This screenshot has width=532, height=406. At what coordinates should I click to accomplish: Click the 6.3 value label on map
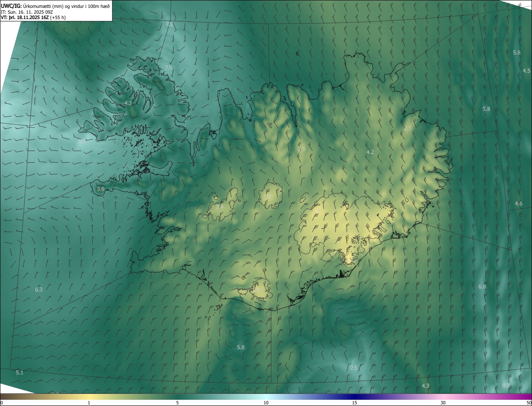click(39, 289)
